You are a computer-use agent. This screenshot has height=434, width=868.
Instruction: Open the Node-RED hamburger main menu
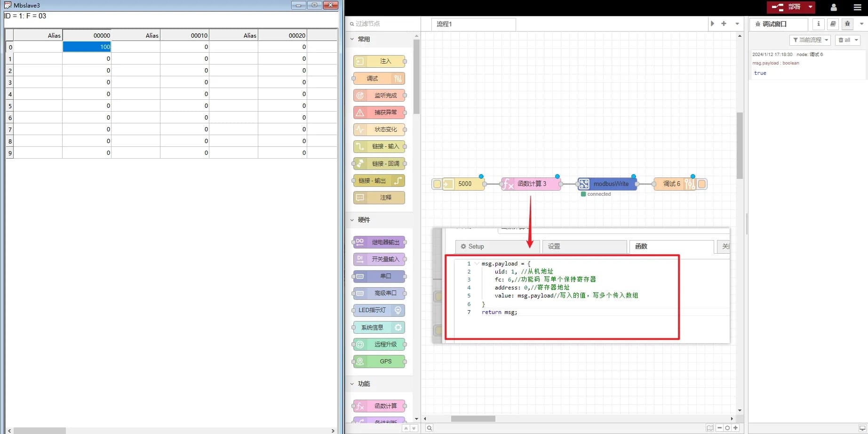[x=857, y=8]
